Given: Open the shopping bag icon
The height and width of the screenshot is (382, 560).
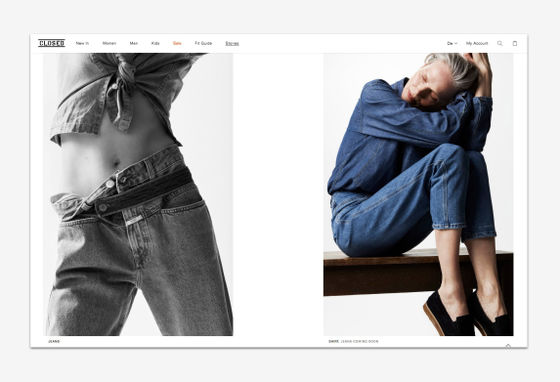Looking at the screenshot, I should click(x=515, y=43).
